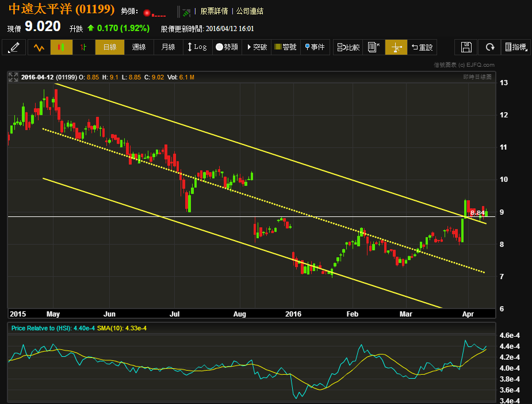Click 重設 to reset the chart
532x404 pixels.
pos(422,47)
